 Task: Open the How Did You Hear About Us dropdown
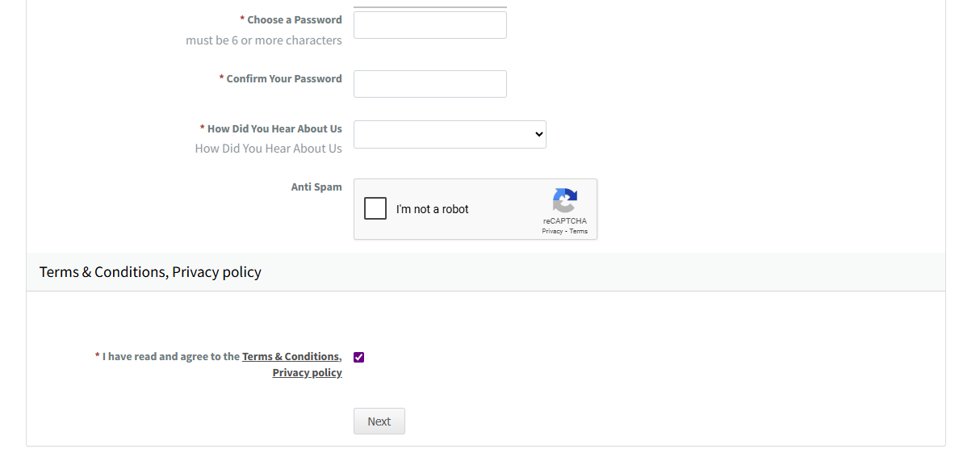450,134
